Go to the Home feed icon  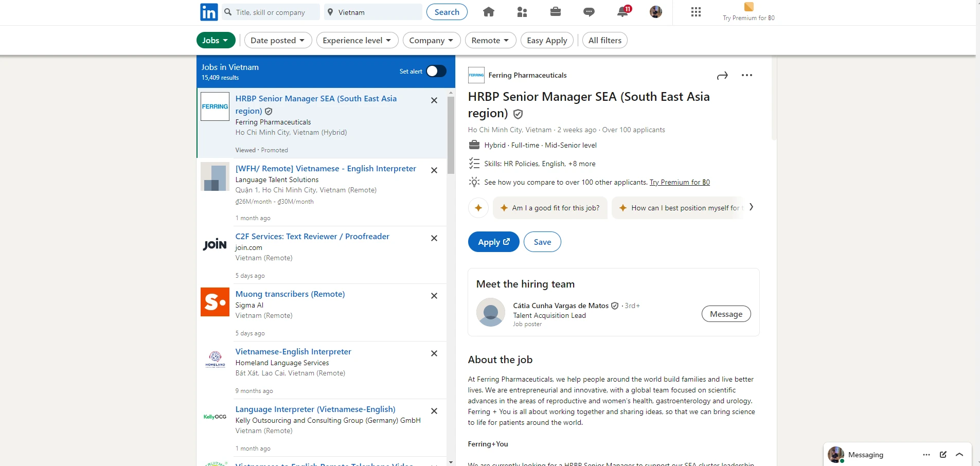pos(489,12)
